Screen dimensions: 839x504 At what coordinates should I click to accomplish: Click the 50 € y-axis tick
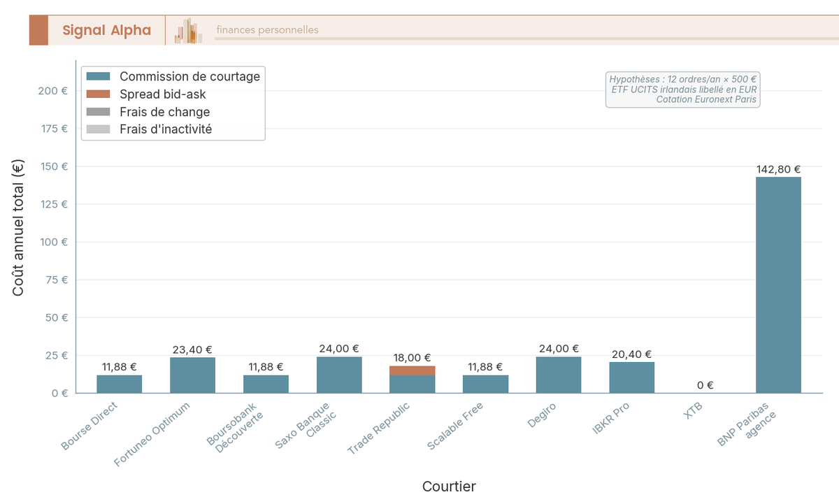[x=57, y=317]
